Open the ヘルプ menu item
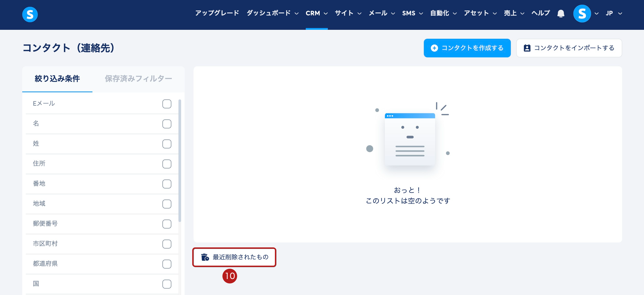This screenshot has height=295, width=644. (540, 13)
